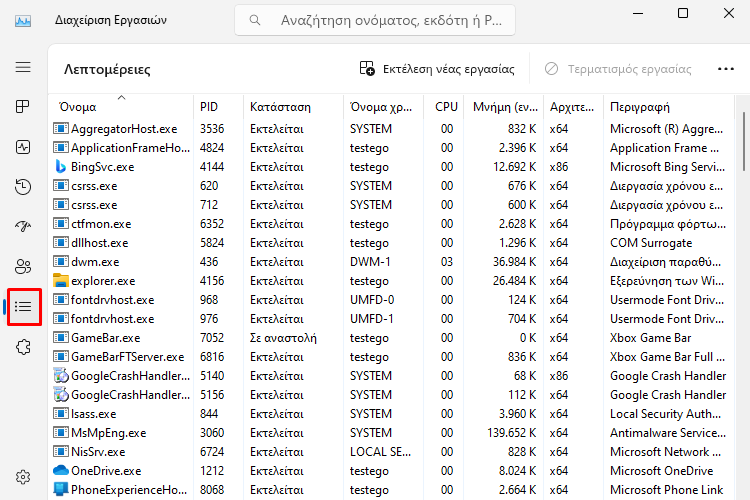Sort by the Μνήμη memory column header
Image resolution: width=750 pixels, height=500 pixels.
[x=505, y=107]
